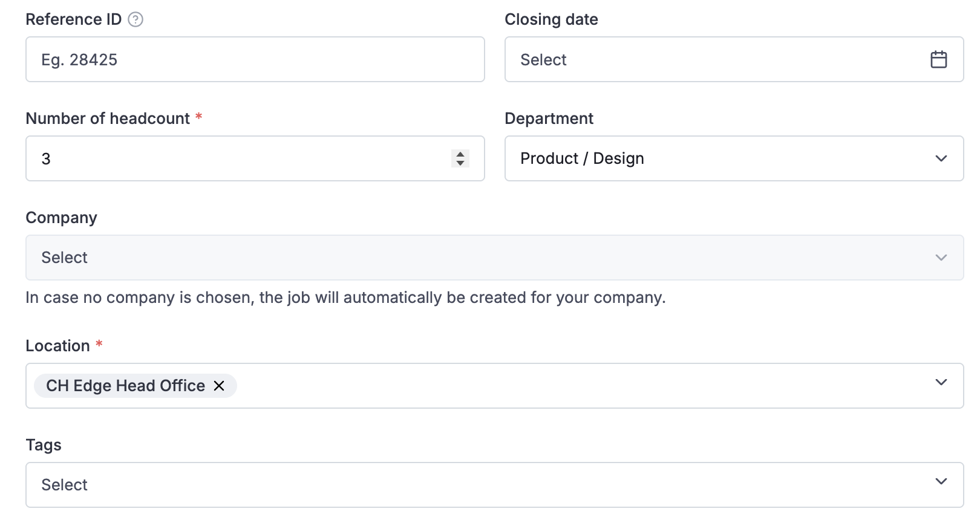980x526 pixels.
Task: Click the Location field label
Action: [57, 346]
